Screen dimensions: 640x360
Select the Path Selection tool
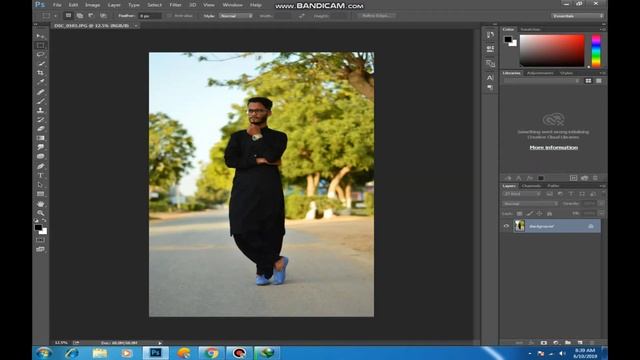click(x=40, y=185)
